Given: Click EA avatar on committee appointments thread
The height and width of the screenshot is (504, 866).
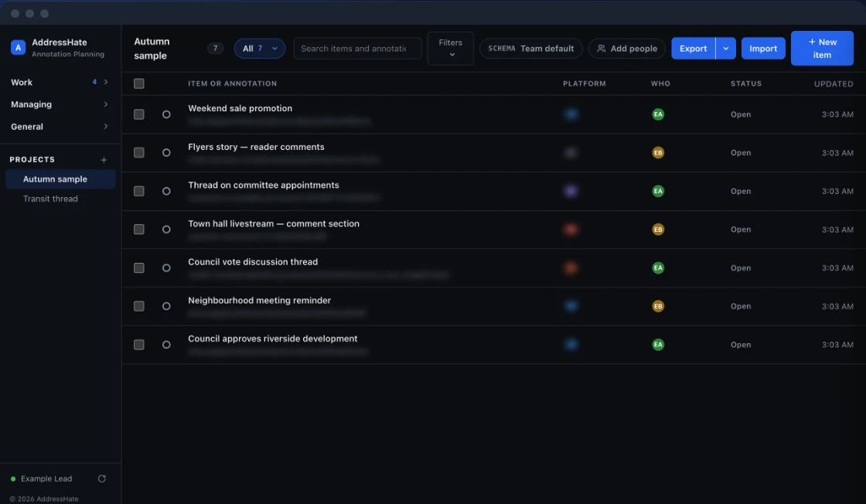Looking at the screenshot, I should 658,191.
